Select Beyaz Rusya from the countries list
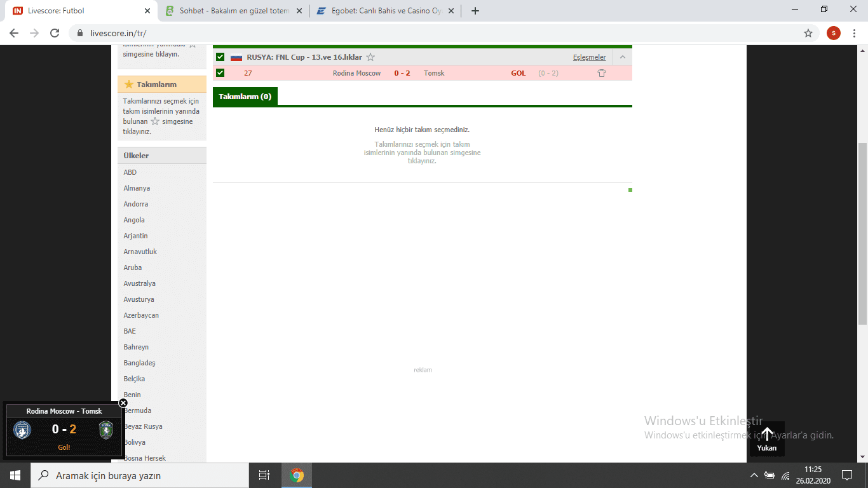The width and height of the screenshot is (868, 488). pos(143,426)
